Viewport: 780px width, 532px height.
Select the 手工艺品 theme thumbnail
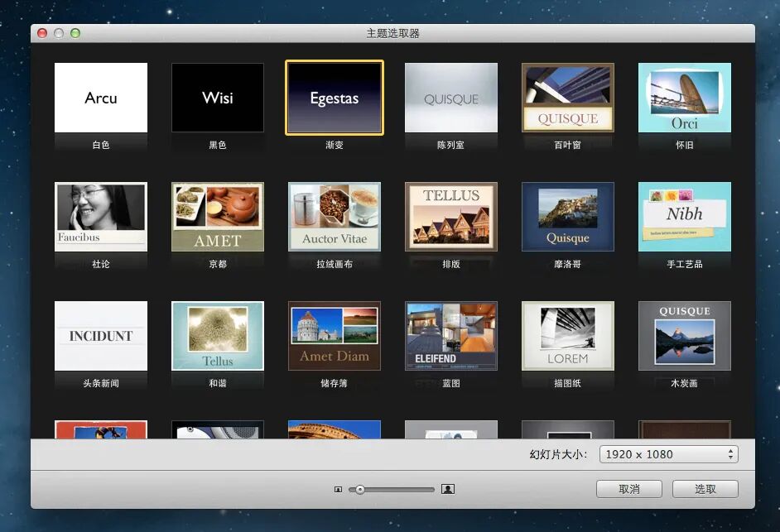[x=685, y=217]
